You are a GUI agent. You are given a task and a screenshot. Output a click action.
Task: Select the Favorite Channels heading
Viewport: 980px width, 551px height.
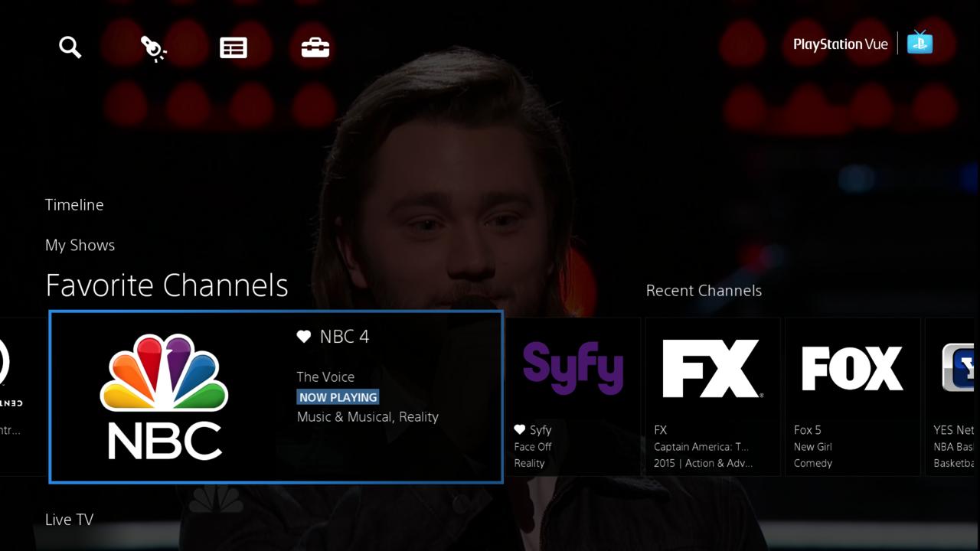tap(167, 285)
